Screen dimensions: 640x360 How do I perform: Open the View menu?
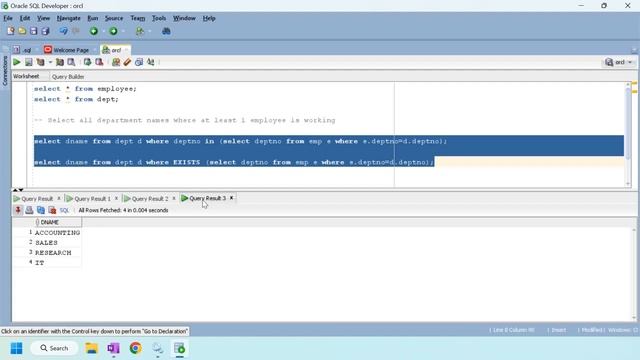click(x=43, y=18)
